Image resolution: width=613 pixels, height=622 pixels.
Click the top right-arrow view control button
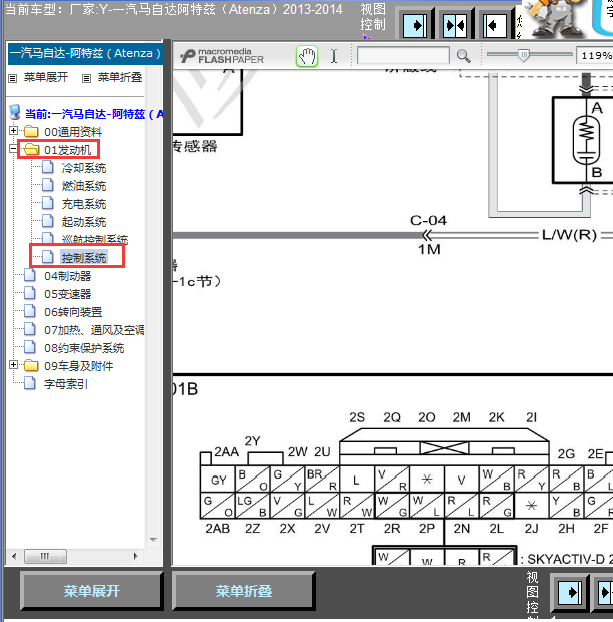(415, 26)
